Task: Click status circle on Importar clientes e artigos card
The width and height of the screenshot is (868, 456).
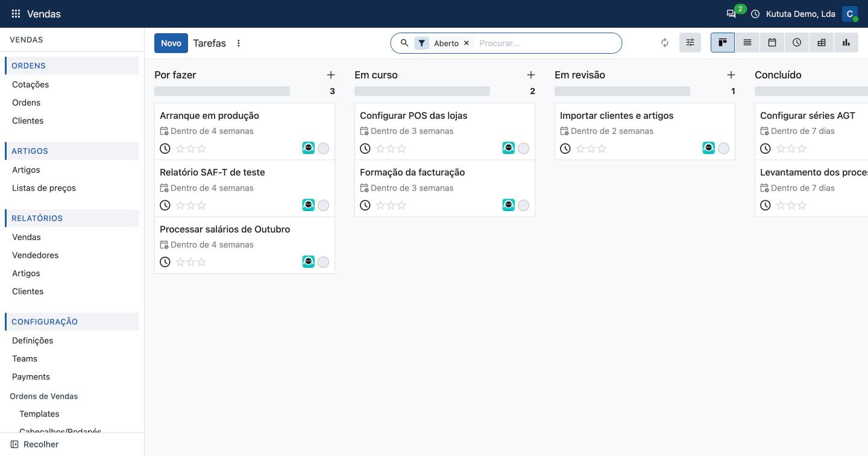Action: pos(723,148)
